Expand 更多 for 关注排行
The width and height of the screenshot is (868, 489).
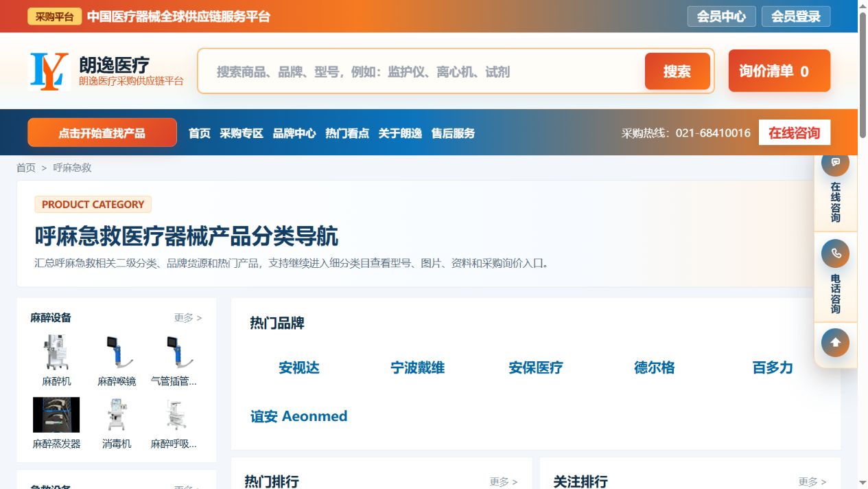pyautogui.click(x=812, y=482)
